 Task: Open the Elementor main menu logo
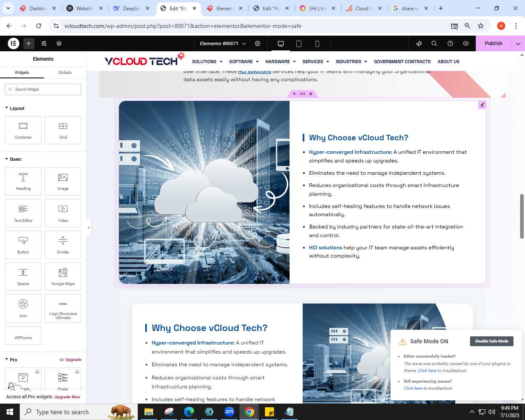pyautogui.click(x=14, y=43)
